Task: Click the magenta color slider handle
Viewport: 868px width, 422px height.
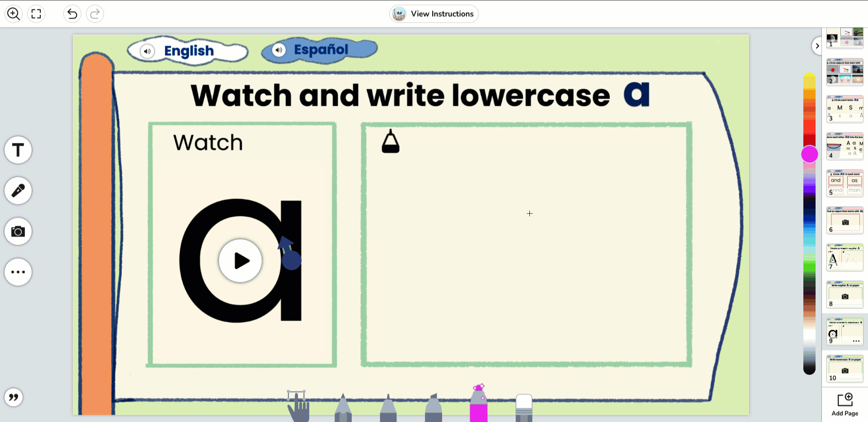Action: 810,154
